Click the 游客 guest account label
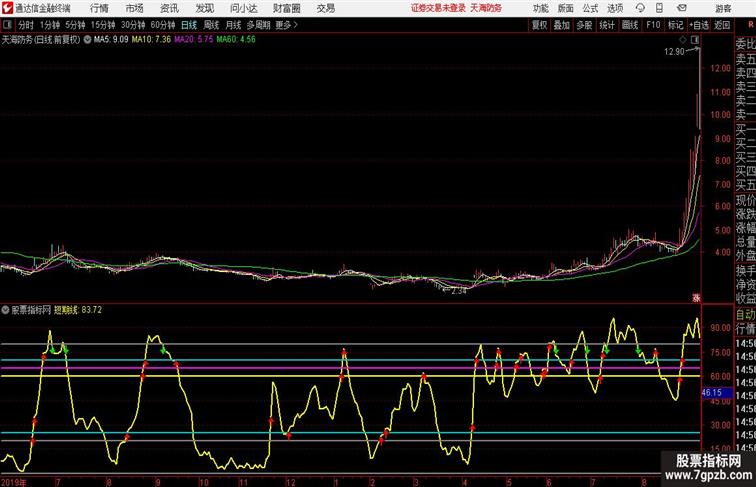Viewport: 756px width, 487px height. 723,8
